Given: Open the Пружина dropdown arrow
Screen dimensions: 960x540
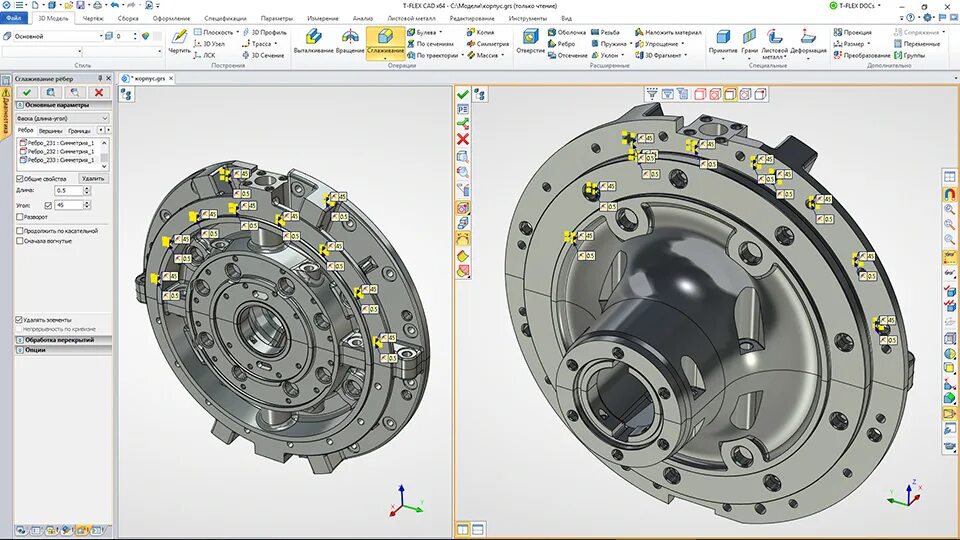Looking at the screenshot, I should point(631,43).
